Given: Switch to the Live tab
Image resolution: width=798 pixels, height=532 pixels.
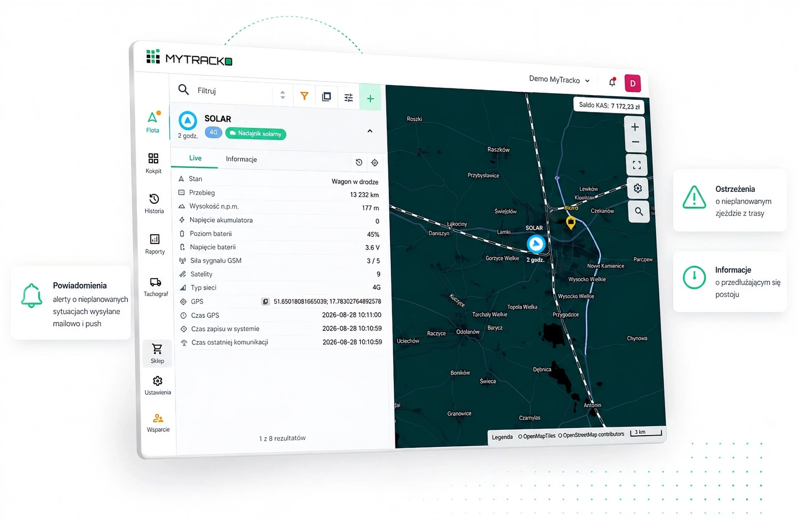Looking at the screenshot, I should (x=195, y=158).
